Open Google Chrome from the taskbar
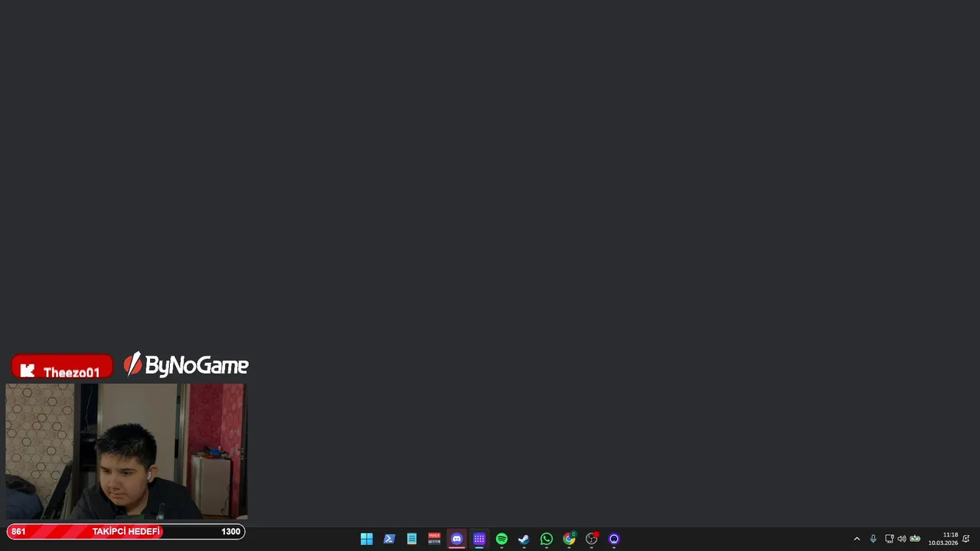Image resolution: width=980 pixels, height=551 pixels. [x=569, y=539]
